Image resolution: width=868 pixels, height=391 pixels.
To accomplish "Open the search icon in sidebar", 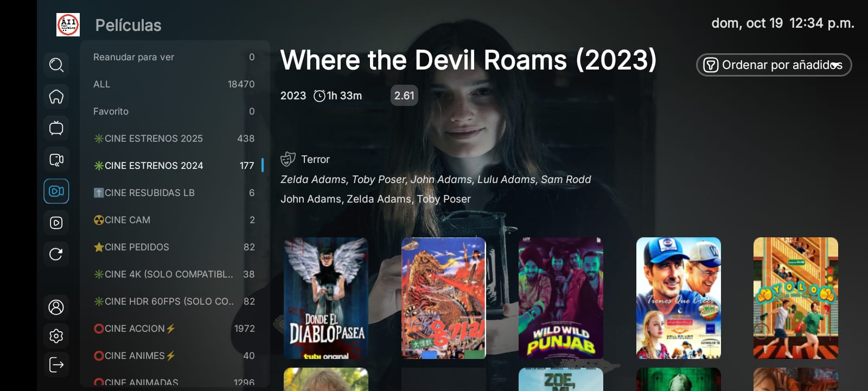I will pyautogui.click(x=56, y=65).
